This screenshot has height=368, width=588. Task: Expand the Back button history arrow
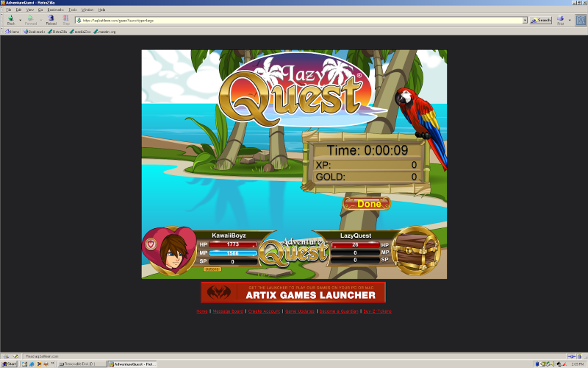(x=21, y=20)
